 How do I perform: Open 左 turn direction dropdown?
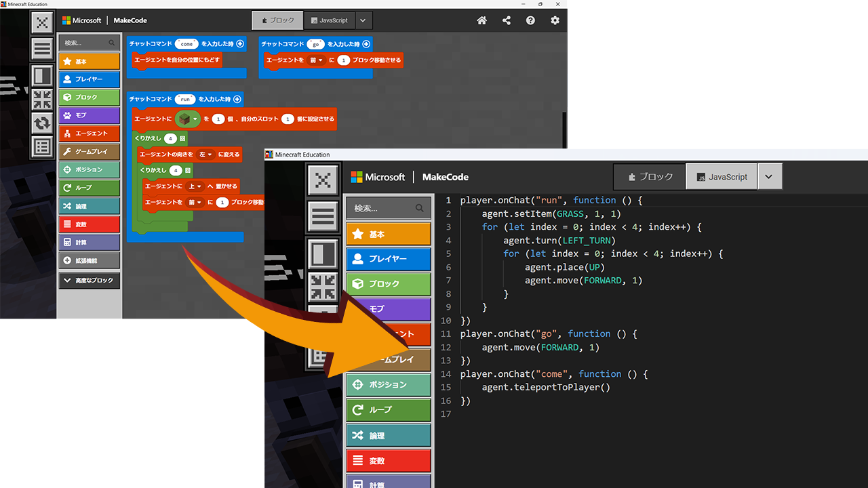pyautogui.click(x=205, y=155)
